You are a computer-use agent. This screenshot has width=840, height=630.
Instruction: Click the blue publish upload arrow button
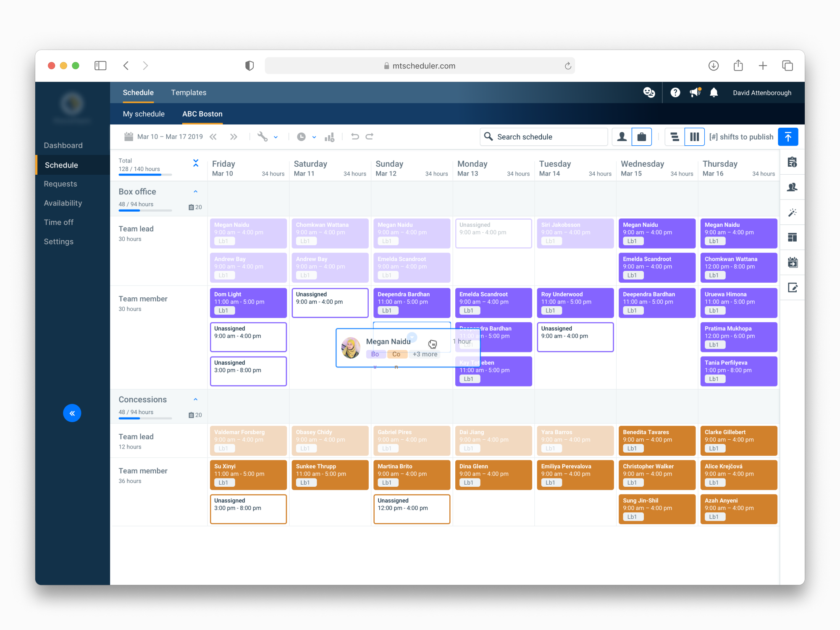coord(788,137)
